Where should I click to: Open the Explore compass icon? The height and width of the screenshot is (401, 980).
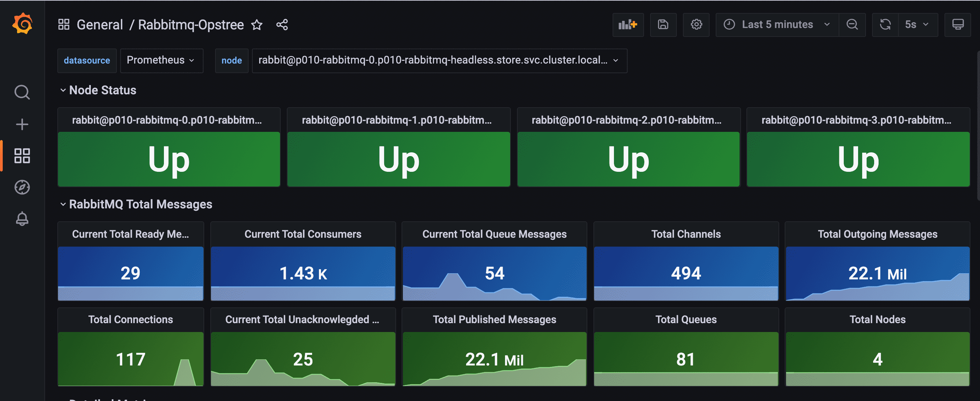pyautogui.click(x=22, y=187)
